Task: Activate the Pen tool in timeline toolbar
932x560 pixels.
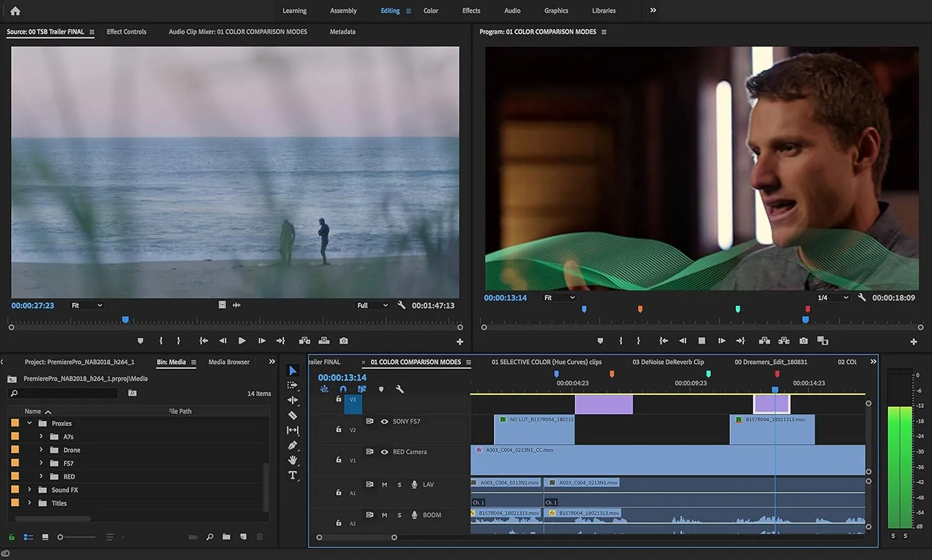Action: [x=293, y=445]
